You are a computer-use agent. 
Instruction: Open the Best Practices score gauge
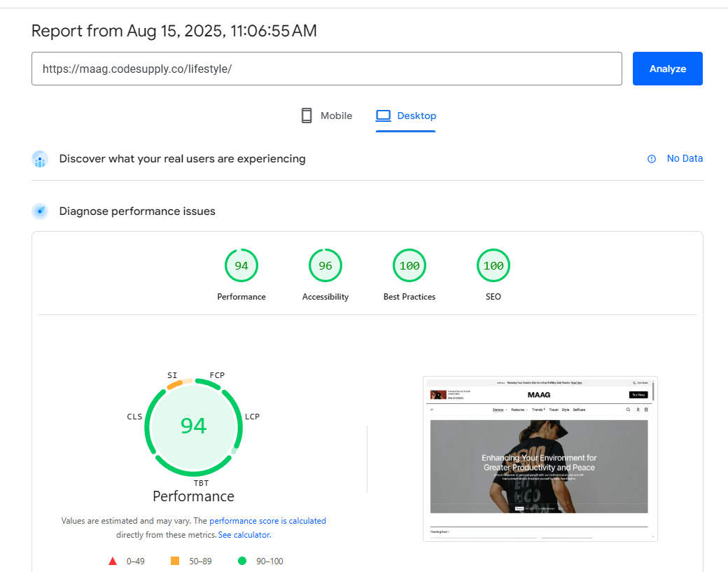[x=409, y=265]
